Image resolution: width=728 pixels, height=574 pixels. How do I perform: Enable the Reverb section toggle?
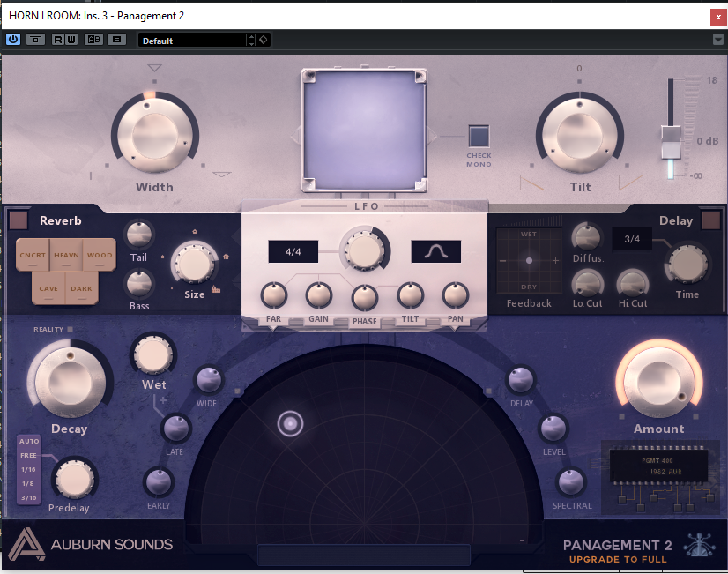(x=19, y=220)
